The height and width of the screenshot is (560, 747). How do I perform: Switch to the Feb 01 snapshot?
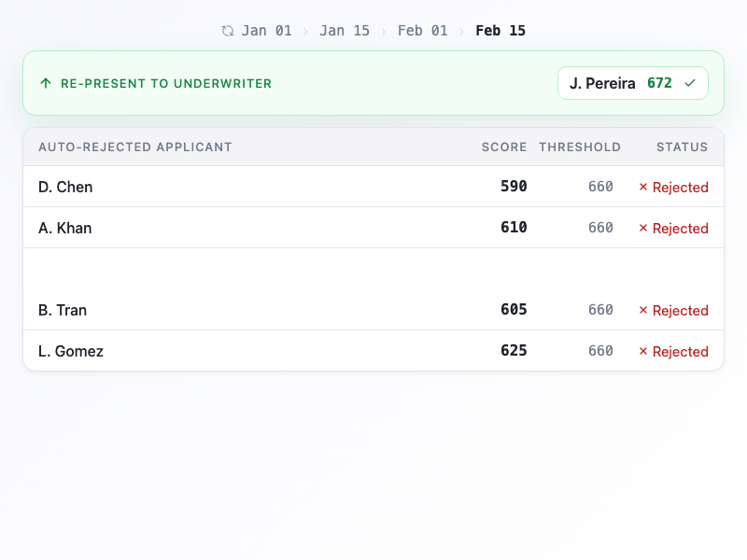tap(423, 31)
